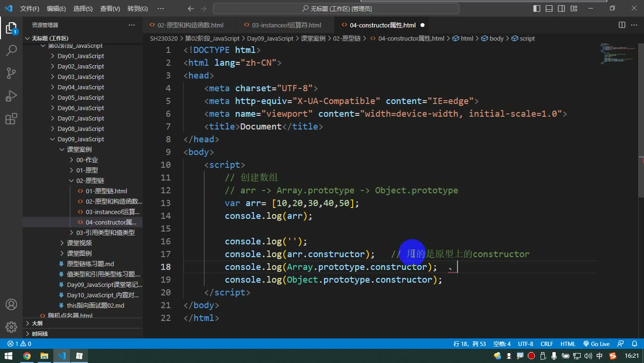Image resolution: width=644 pixels, height=363 pixels.
Task: Open the 选择(S) menu
Action: coord(83,9)
